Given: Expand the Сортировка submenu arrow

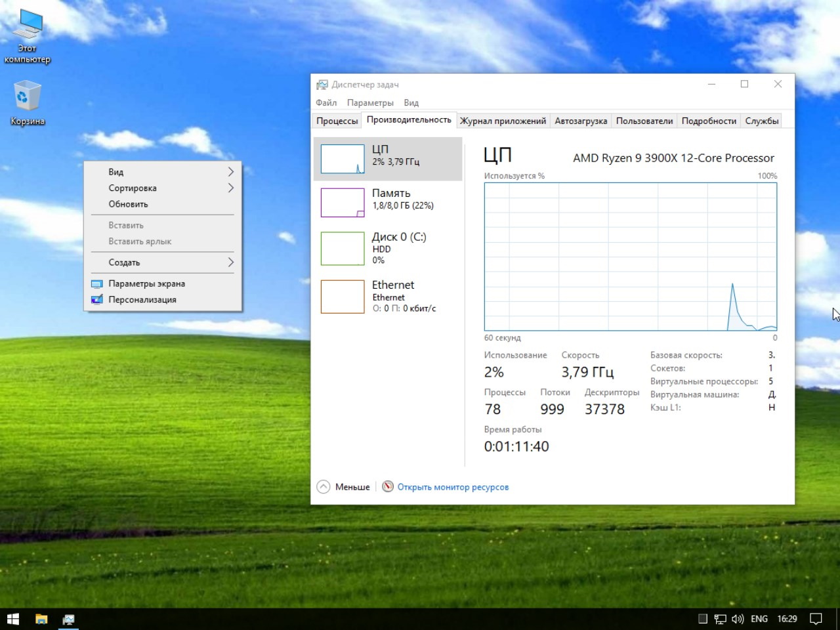Looking at the screenshot, I should click(230, 188).
